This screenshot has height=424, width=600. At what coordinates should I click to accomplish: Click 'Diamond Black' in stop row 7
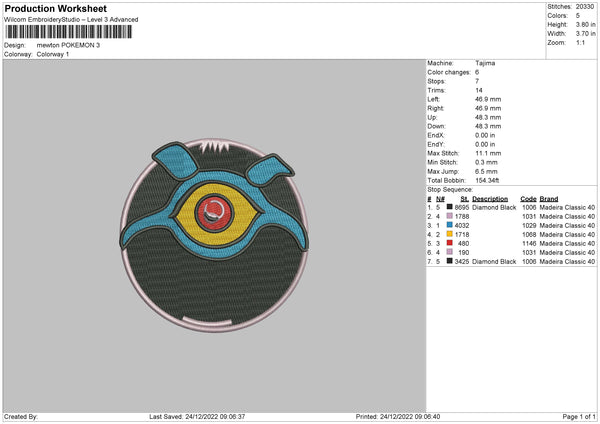click(x=494, y=261)
